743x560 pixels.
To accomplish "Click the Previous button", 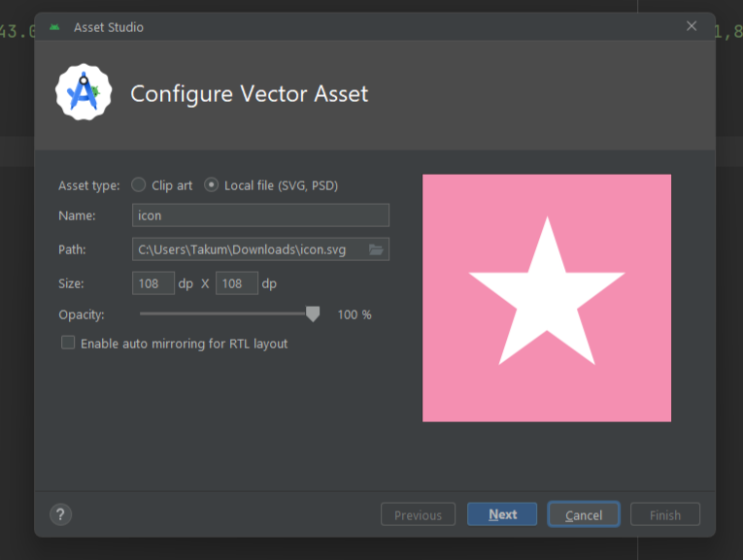I will coord(418,514).
